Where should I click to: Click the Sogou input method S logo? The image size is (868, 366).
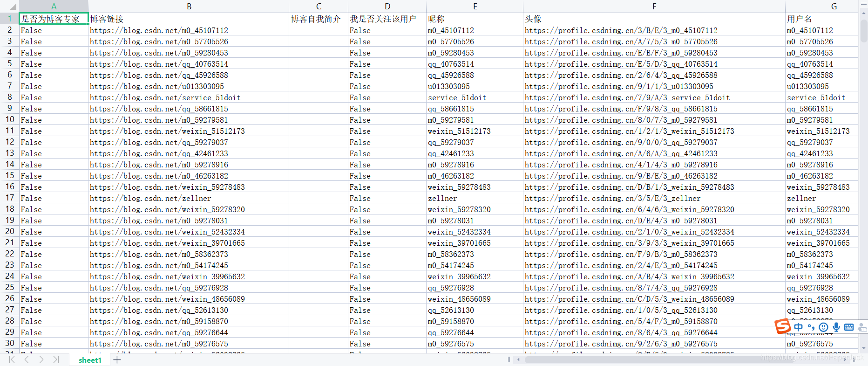pos(782,326)
